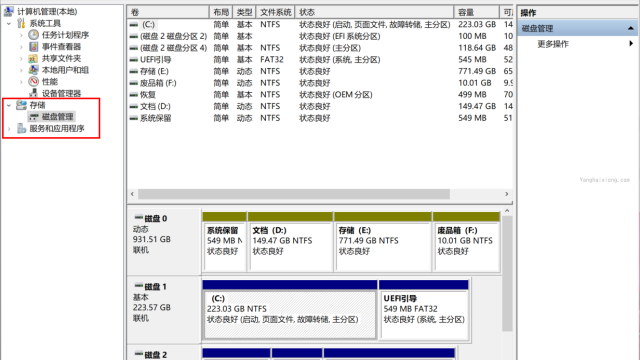The width and height of the screenshot is (640, 360).
Task: Sort by the 状态 column header
Action: [374, 12]
